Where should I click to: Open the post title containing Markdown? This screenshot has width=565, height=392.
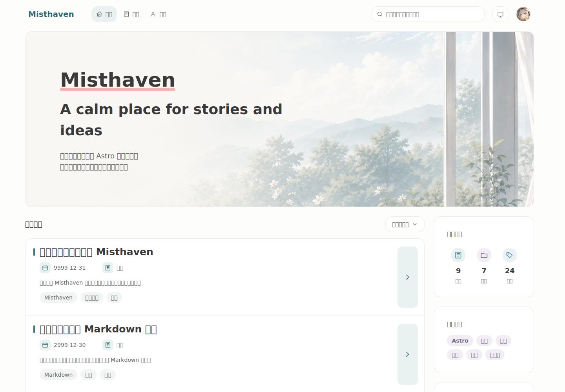(98, 329)
